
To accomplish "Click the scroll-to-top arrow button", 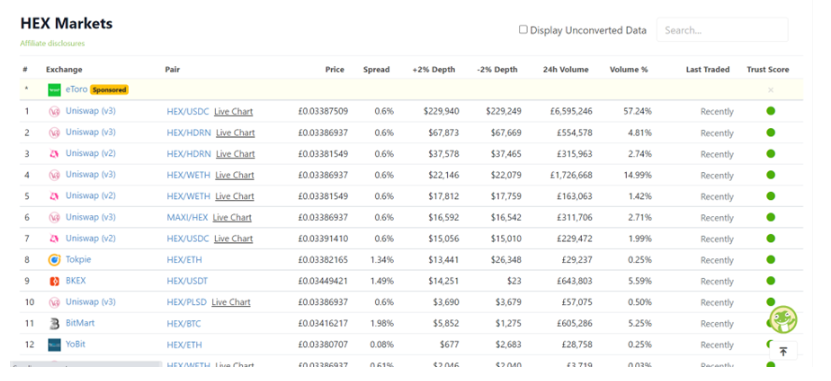I will coord(783,351).
